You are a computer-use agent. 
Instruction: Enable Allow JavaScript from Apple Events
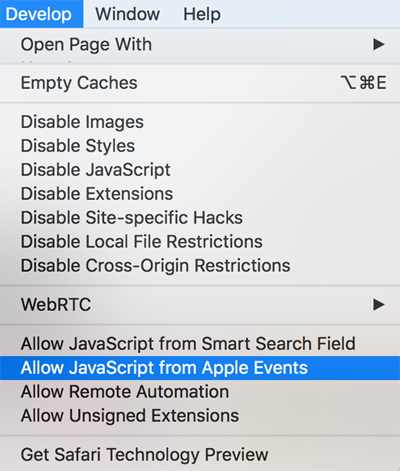(200, 368)
